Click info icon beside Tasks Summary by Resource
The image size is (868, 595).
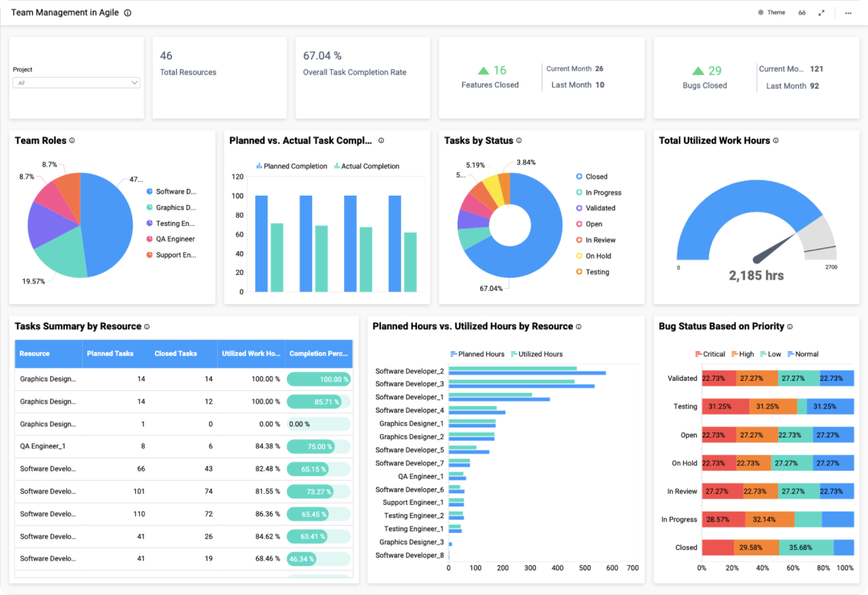[147, 327]
